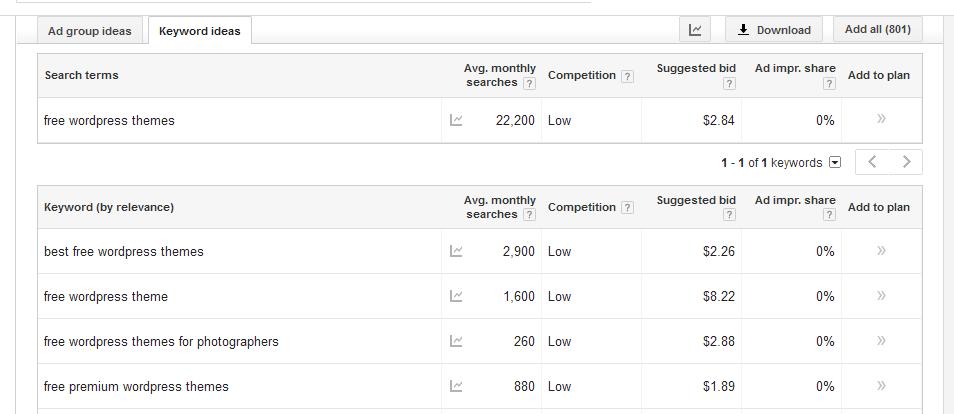
Task: Select the keyword free wordpress theme
Action: [x=106, y=296]
